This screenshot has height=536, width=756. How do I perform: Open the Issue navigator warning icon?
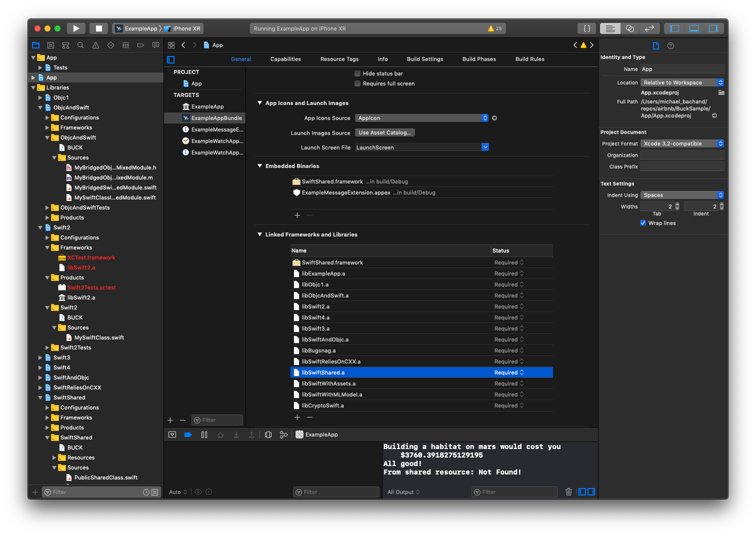[x=95, y=45]
